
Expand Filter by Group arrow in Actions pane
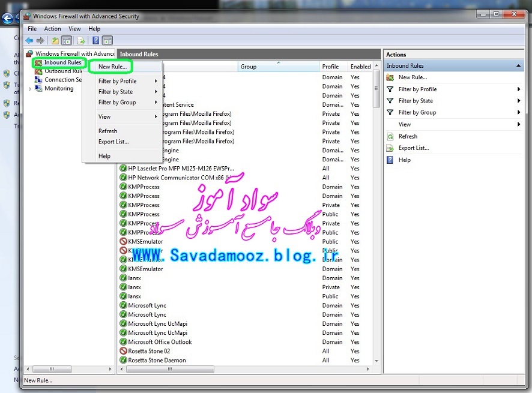coord(519,112)
